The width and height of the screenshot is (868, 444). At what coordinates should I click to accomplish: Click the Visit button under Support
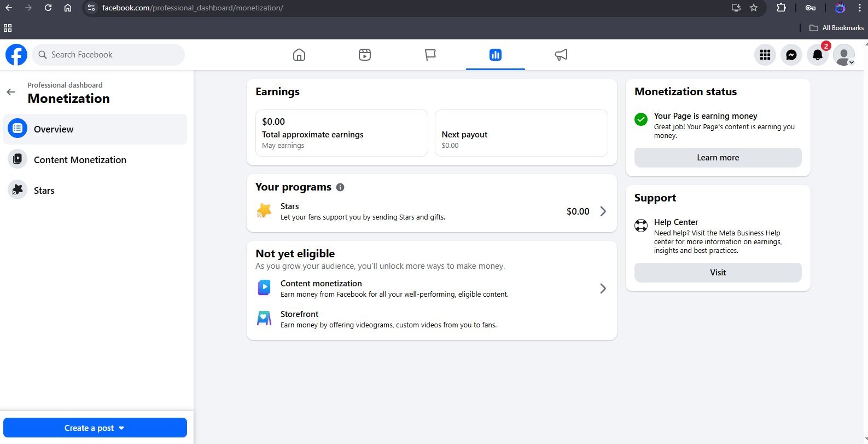click(x=718, y=273)
